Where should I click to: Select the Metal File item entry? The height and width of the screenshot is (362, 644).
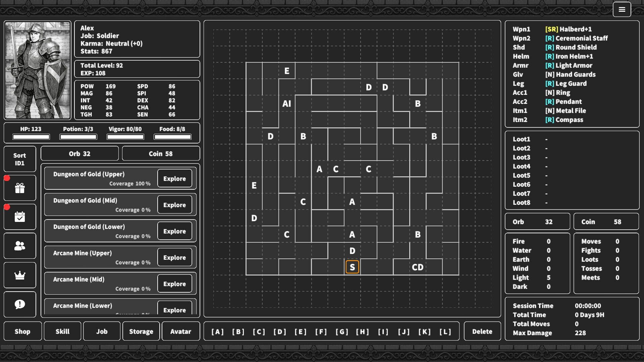(x=566, y=111)
